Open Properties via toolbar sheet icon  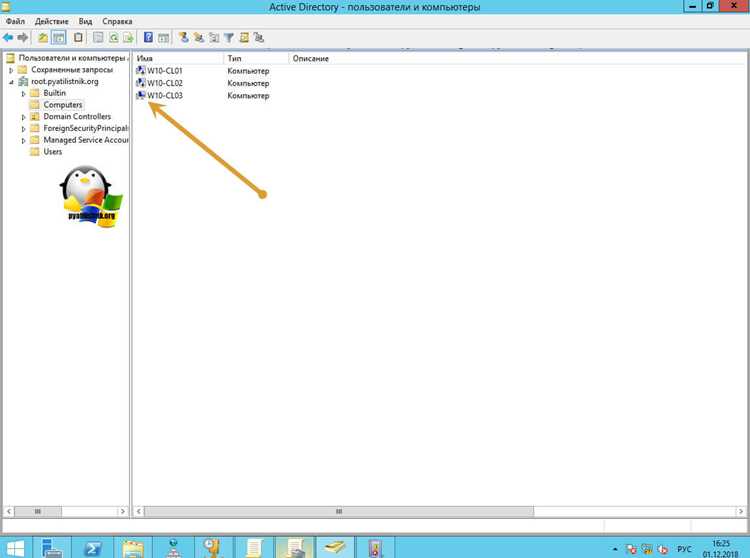98,38
